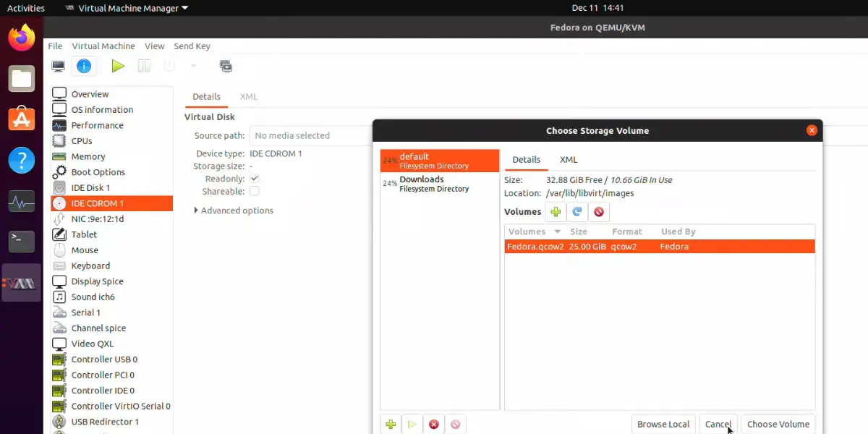868x434 pixels.
Task: Select Fedora.qcow2 volume row
Action: click(660, 247)
